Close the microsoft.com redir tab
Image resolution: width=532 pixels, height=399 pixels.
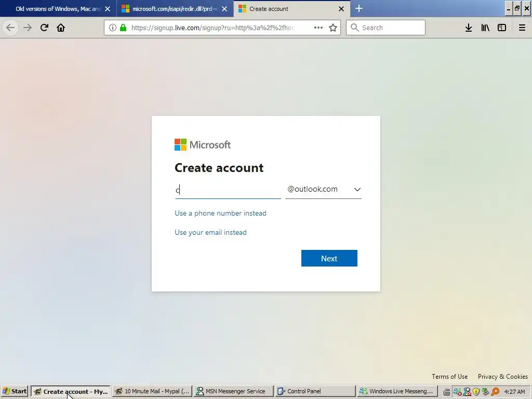(224, 9)
